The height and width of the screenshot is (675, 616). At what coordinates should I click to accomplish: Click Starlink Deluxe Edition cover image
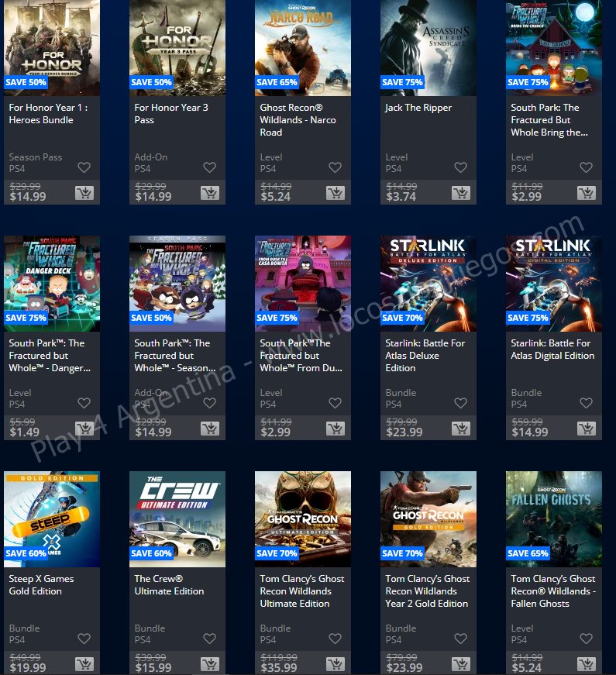point(428,283)
